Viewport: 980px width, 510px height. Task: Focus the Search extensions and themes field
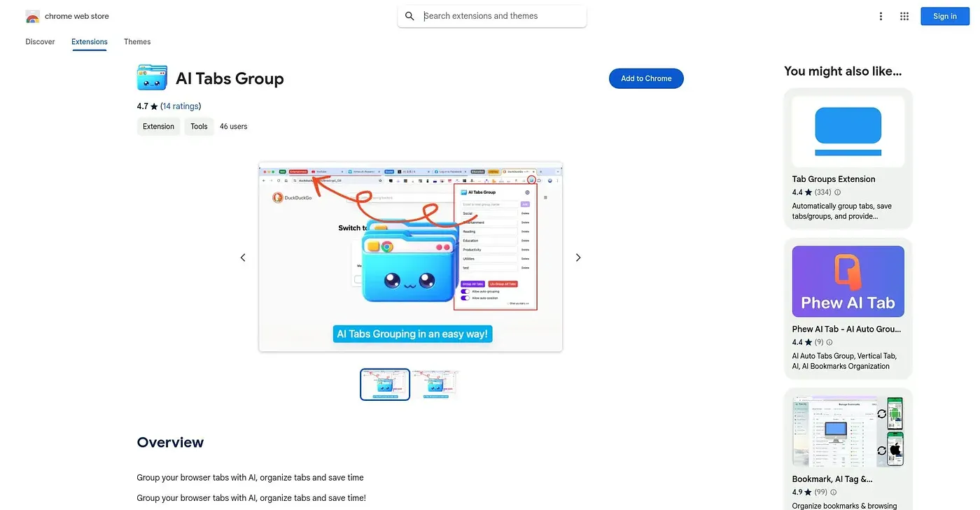point(492,16)
